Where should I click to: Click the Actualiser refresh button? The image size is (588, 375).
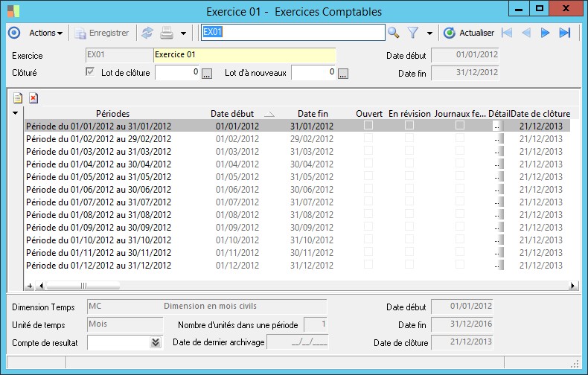pyautogui.click(x=469, y=33)
